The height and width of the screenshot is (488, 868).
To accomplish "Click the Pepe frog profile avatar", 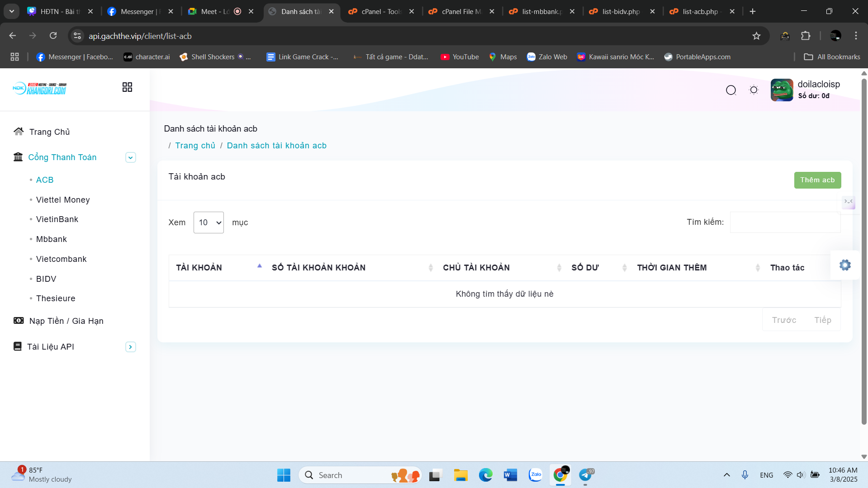I will click(782, 90).
